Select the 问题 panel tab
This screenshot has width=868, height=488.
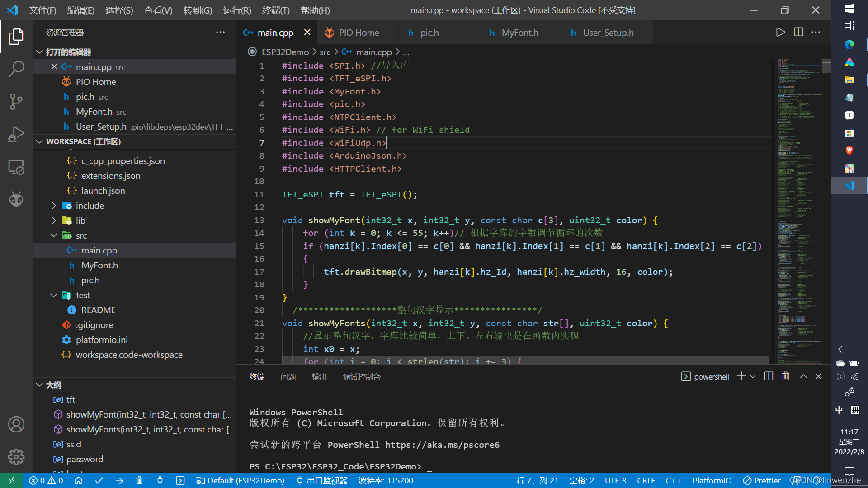point(288,377)
